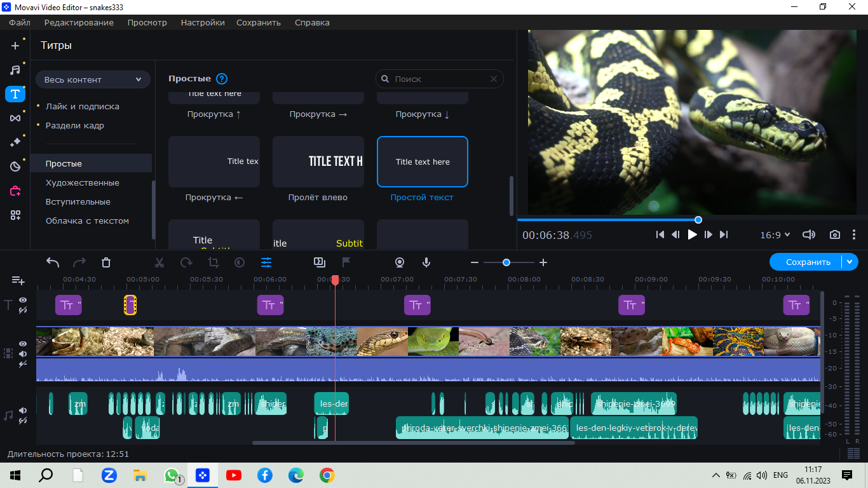Delete selected clip with trash icon
Image resolution: width=868 pixels, height=488 pixels.
click(x=106, y=262)
